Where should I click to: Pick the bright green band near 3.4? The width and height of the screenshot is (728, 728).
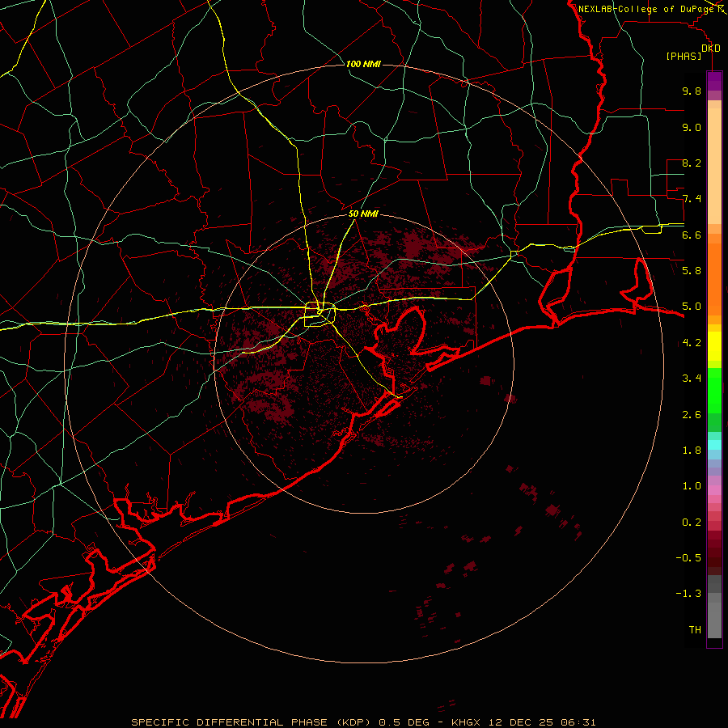tap(714, 390)
